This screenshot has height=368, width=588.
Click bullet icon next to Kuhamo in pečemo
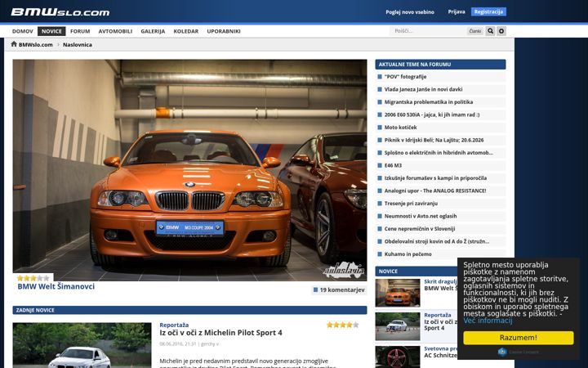click(x=380, y=254)
